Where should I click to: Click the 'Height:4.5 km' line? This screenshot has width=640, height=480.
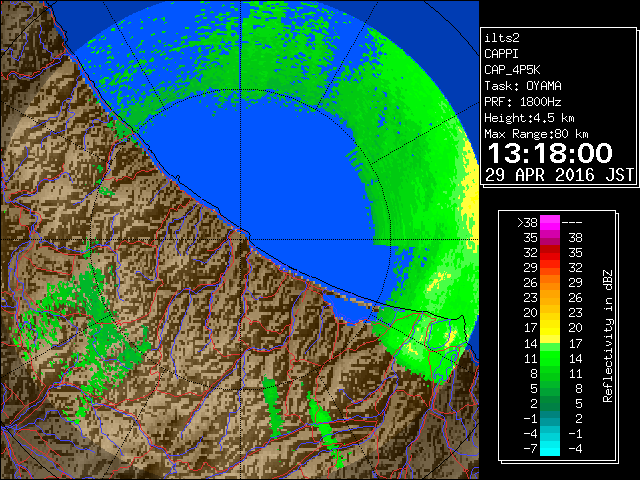click(529, 118)
